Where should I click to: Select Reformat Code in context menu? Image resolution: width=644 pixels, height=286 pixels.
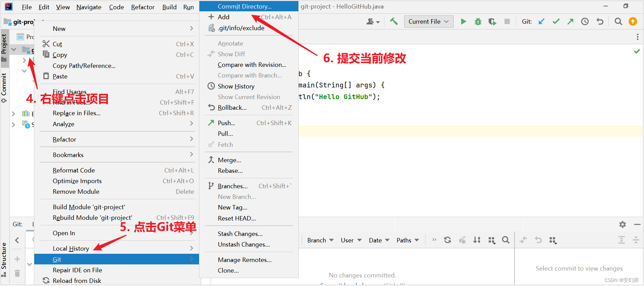pyautogui.click(x=116, y=170)
